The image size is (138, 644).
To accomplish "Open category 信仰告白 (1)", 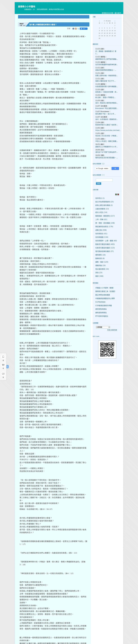I will pyautogui.click(x=100, y=198).
